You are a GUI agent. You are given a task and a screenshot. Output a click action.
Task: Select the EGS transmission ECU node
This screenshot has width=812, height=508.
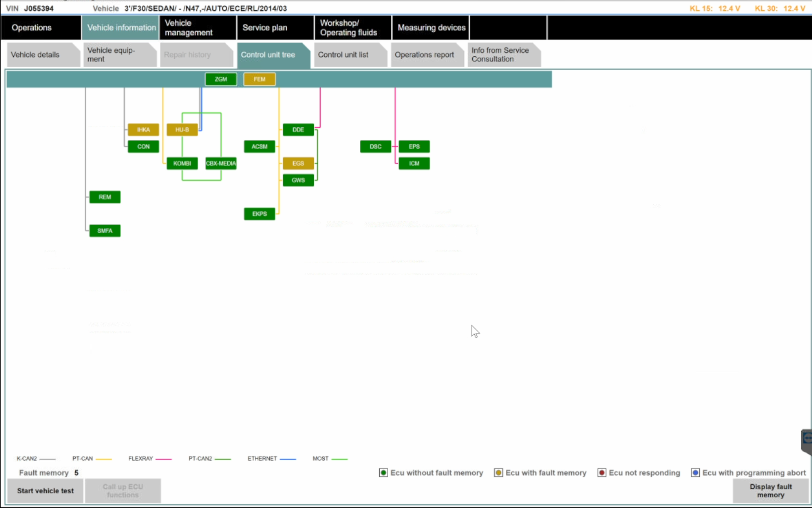pyautogui.click(x=298, y=163)
